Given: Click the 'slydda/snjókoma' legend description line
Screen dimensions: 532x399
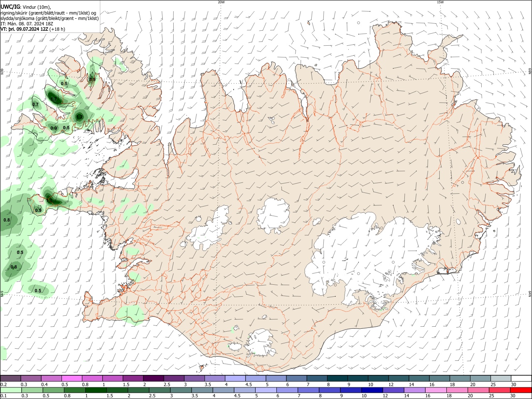Looking at the screenshot, I should (49, 18).
